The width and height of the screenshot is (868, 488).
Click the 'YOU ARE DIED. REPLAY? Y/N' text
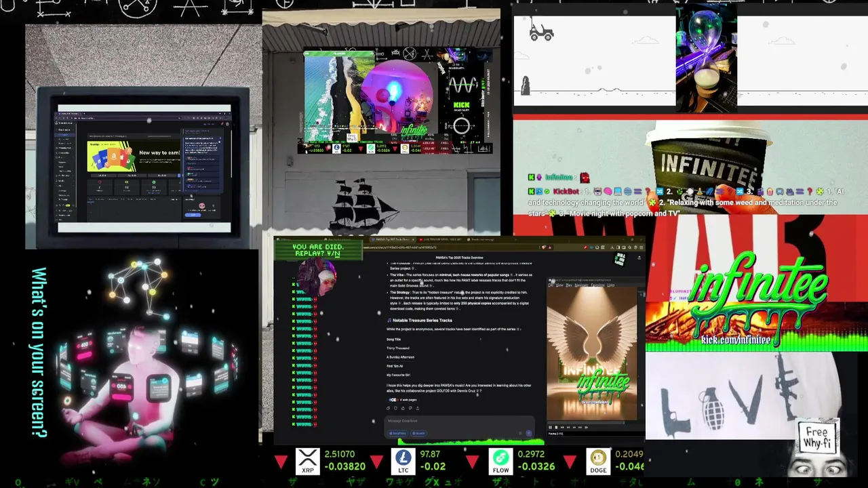[318, 250]
